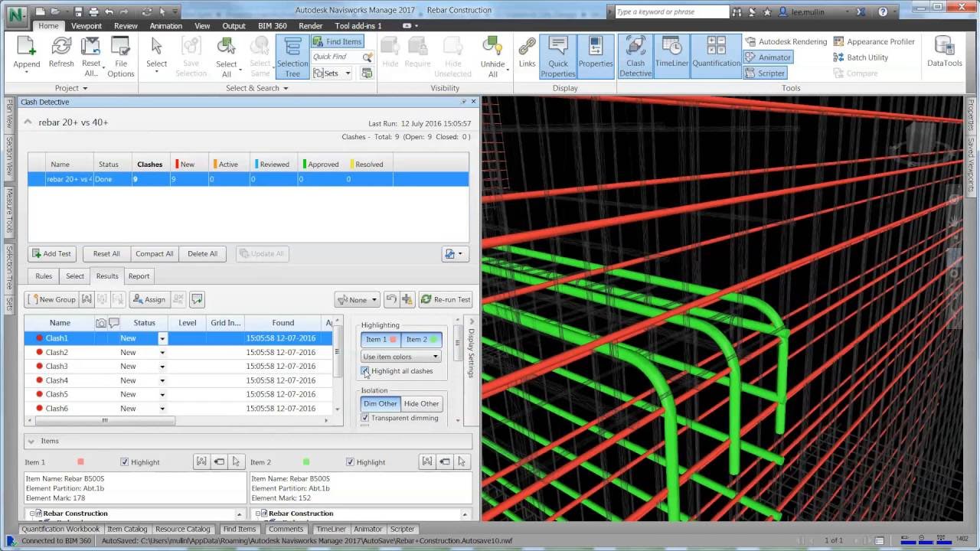Collapse the clash test summary chevron

click(28, 122)
